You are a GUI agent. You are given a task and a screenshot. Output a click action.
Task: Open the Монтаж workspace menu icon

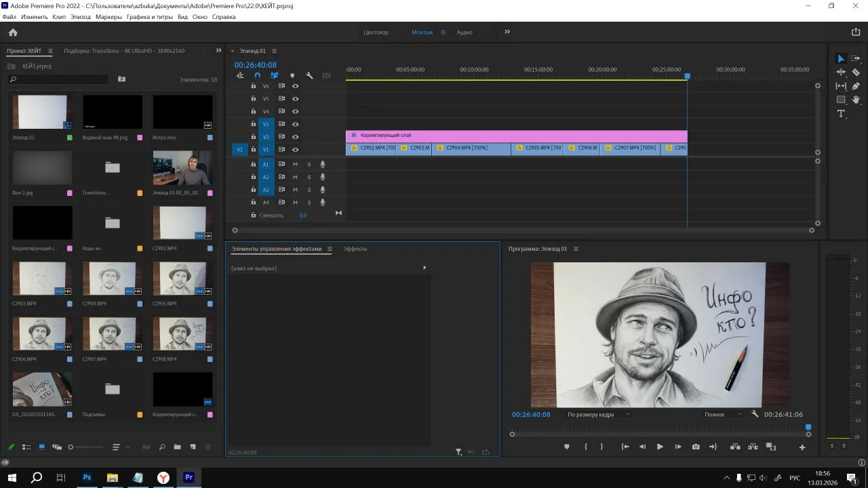(443, 33)
